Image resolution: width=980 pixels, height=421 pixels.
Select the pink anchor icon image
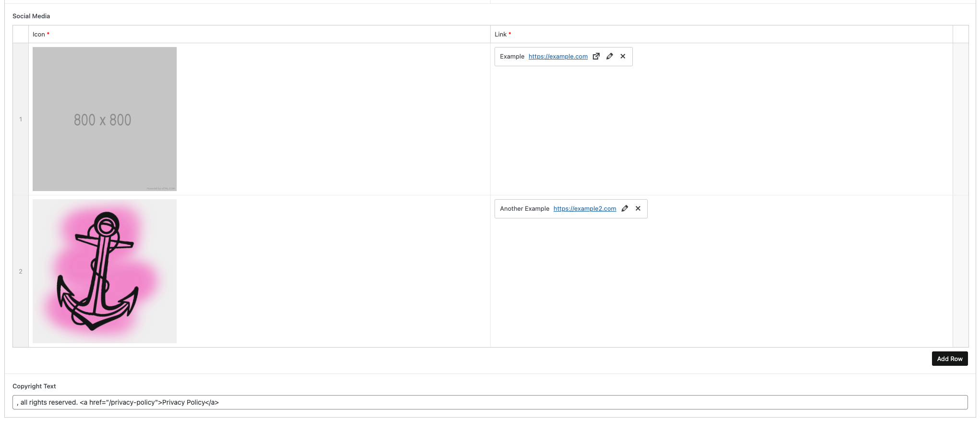pyautogui.click(x=105, y=271)
